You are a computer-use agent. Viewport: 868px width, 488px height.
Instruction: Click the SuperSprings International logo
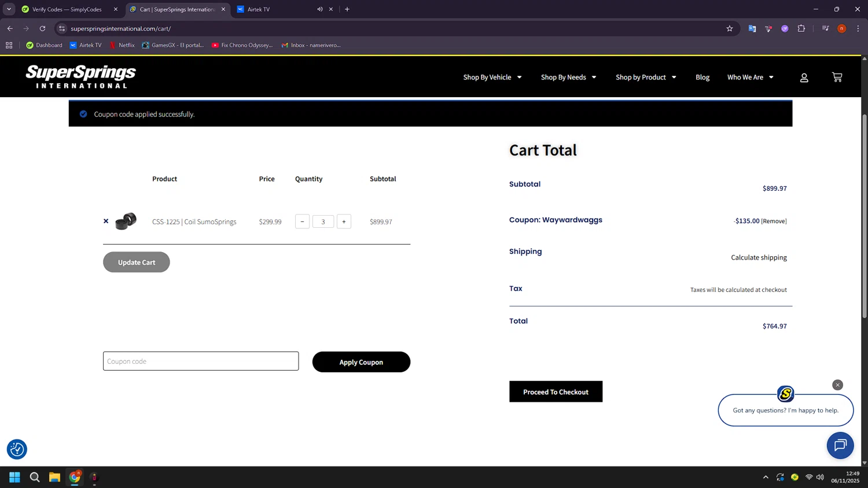pyautogui.click(x=81, y=77)
